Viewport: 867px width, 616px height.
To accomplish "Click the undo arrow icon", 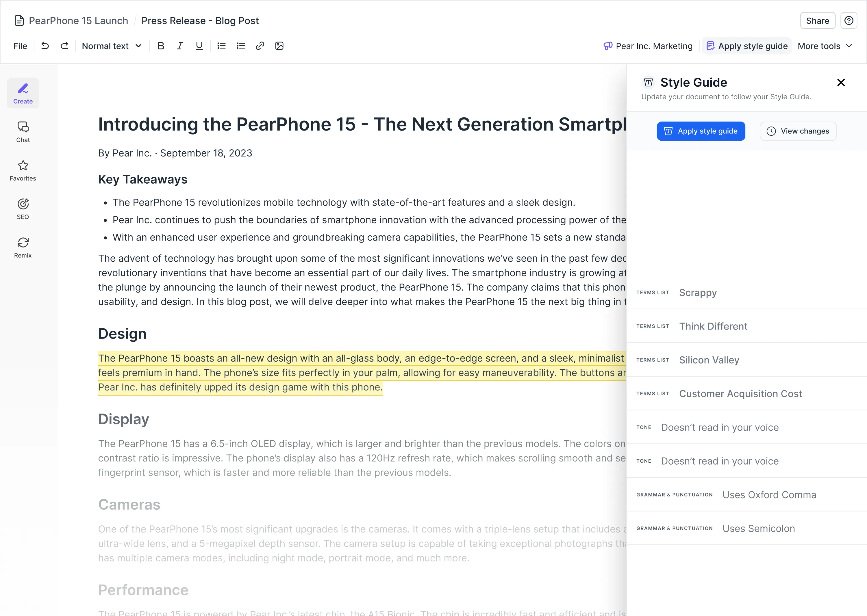I will [45, 46].
